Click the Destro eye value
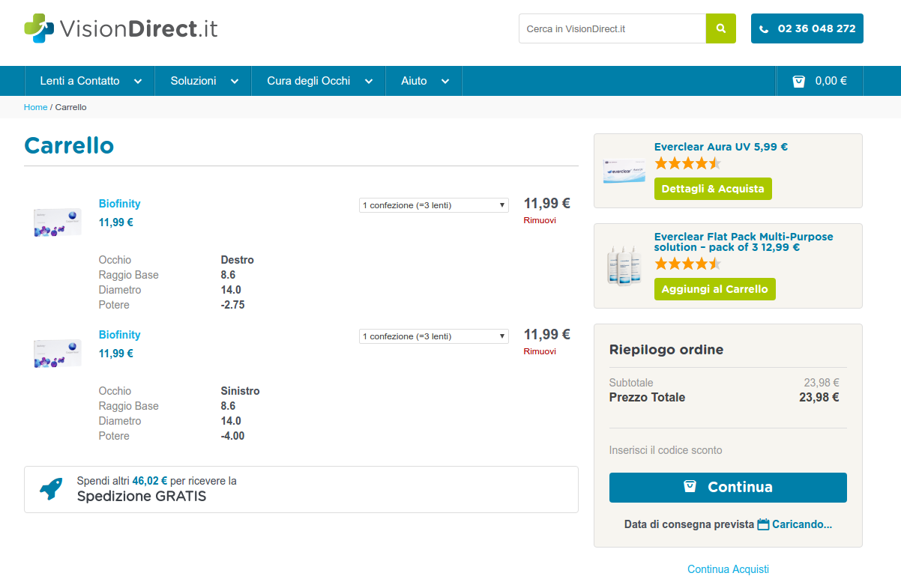 point(238,260)
